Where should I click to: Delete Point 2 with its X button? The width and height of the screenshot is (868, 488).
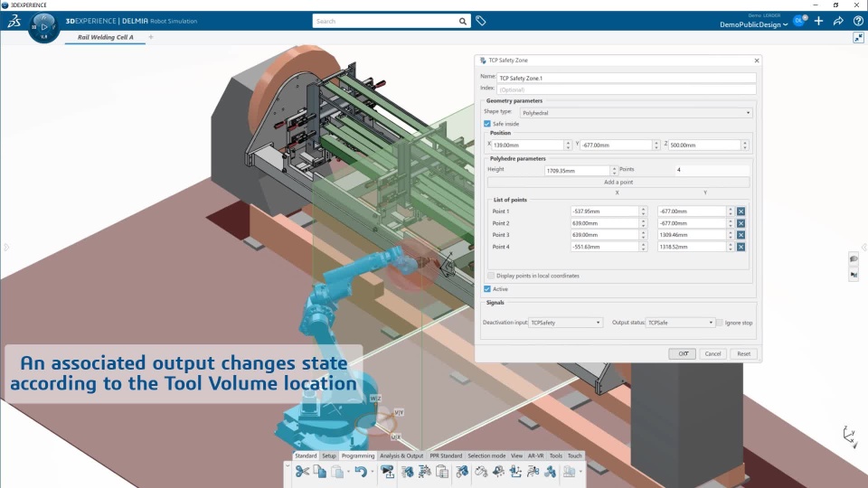[x=741, y=223]
